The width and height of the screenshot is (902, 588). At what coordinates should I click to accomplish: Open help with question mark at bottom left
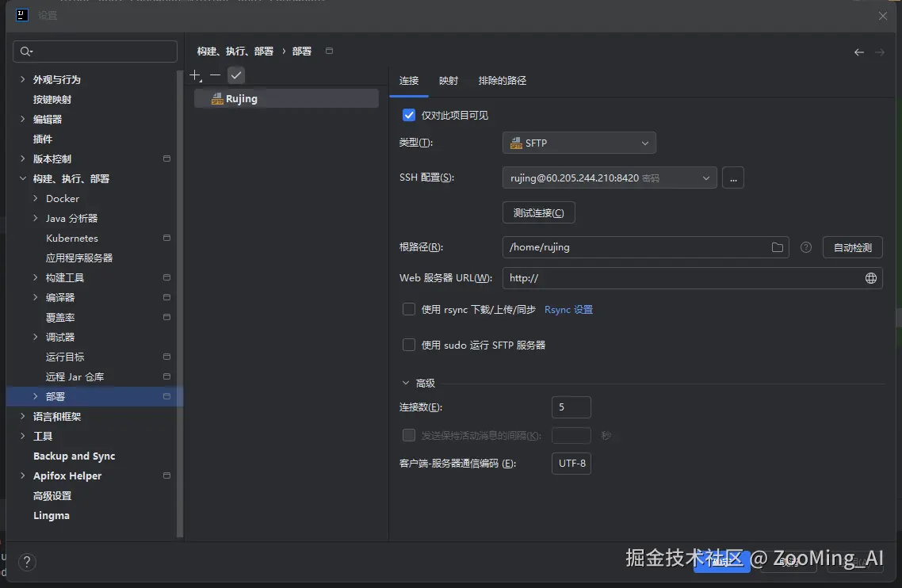tap(27, 562)
